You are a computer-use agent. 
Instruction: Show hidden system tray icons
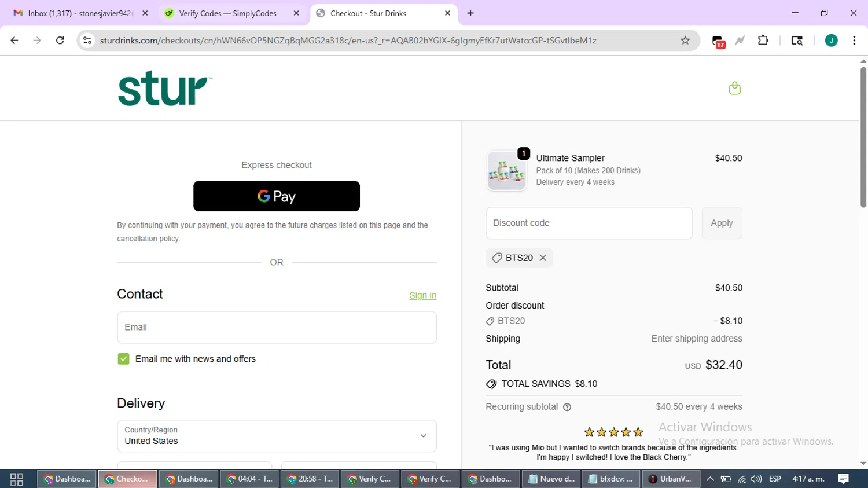(710, 479)
